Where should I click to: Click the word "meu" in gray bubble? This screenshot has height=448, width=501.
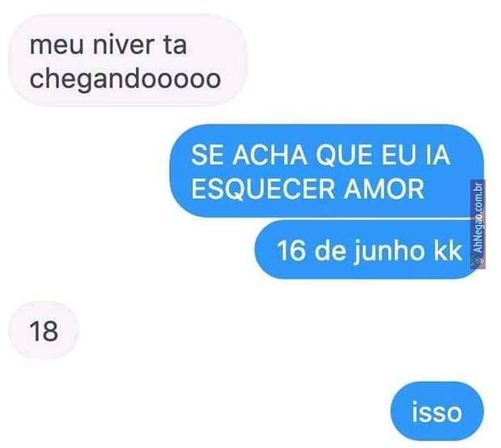(57, 47)
